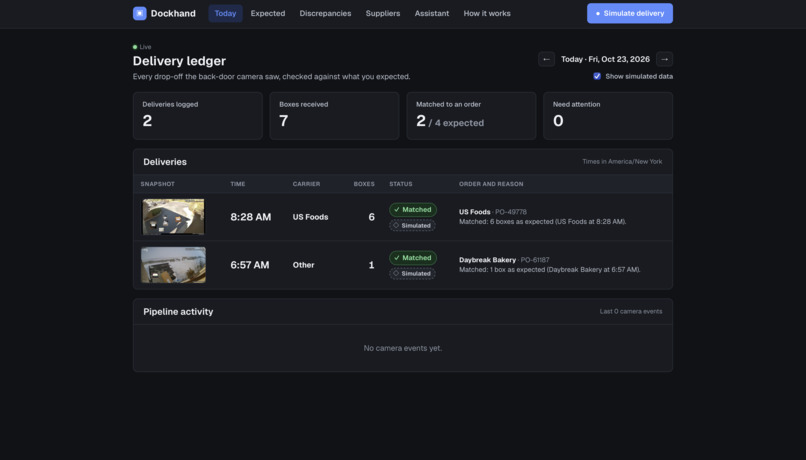The height and width of the screenshot is (460, 806).
Task: Switch to the Expected tab
Action: pos(268,13)
